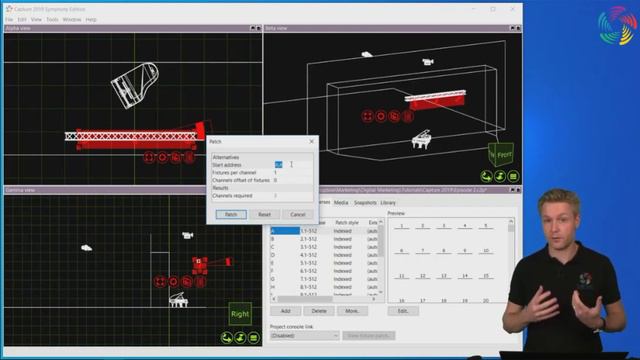Click channel 1 in the Preview grid
640x360 pixels.
[x=402, y=226]
